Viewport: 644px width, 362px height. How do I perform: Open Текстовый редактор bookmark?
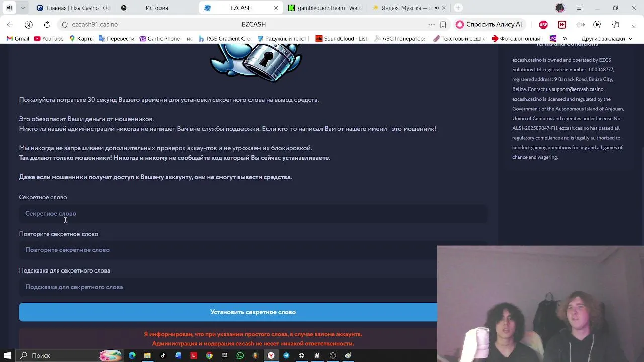[459, 39]
